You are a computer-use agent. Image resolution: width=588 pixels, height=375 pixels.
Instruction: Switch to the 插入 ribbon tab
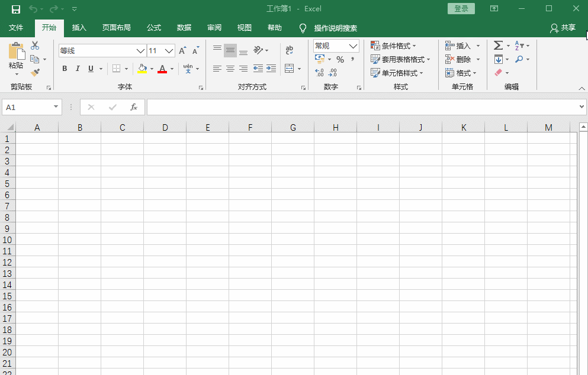click(x=79, y=28)
